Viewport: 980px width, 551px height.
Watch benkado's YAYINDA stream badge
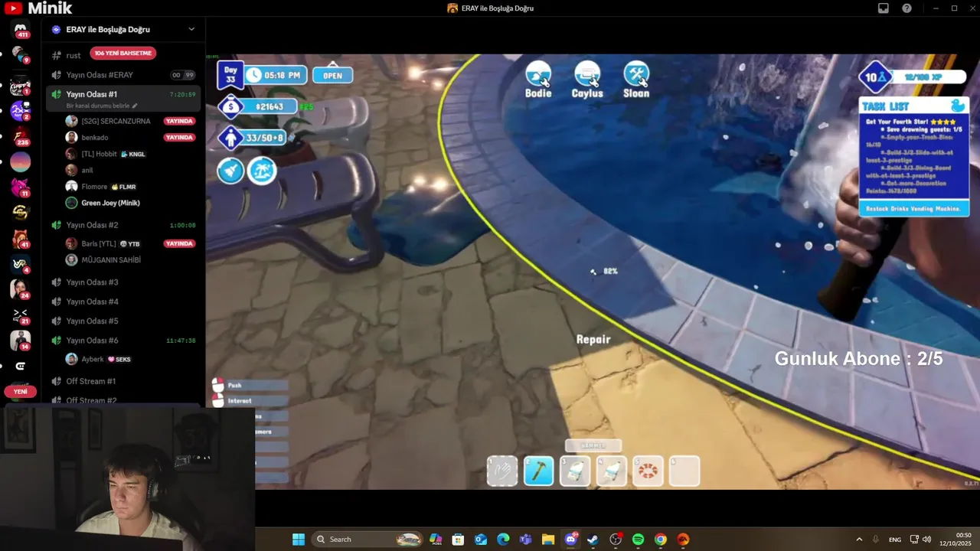click(179, 138)
